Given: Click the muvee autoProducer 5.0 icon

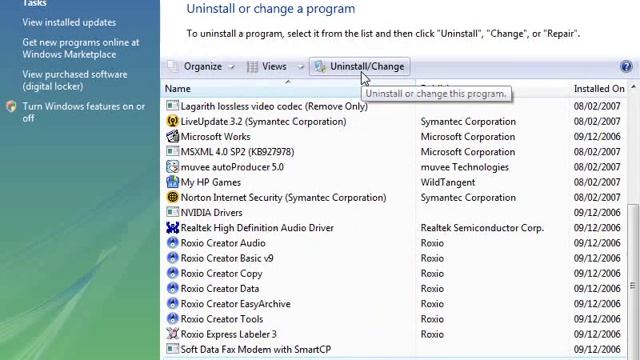Looking at the screenshot, I should coord(172,167).
